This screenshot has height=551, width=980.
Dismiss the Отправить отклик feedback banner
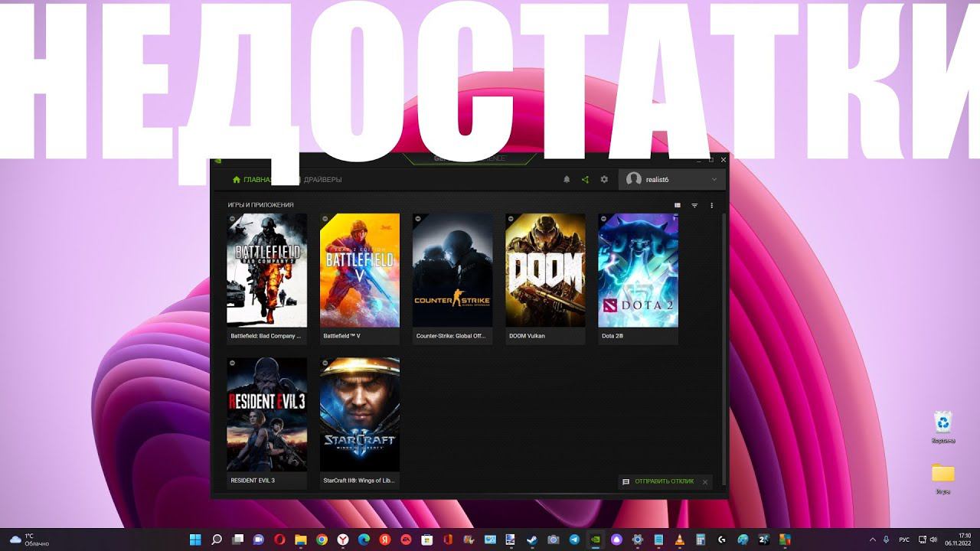coord(705,482)
